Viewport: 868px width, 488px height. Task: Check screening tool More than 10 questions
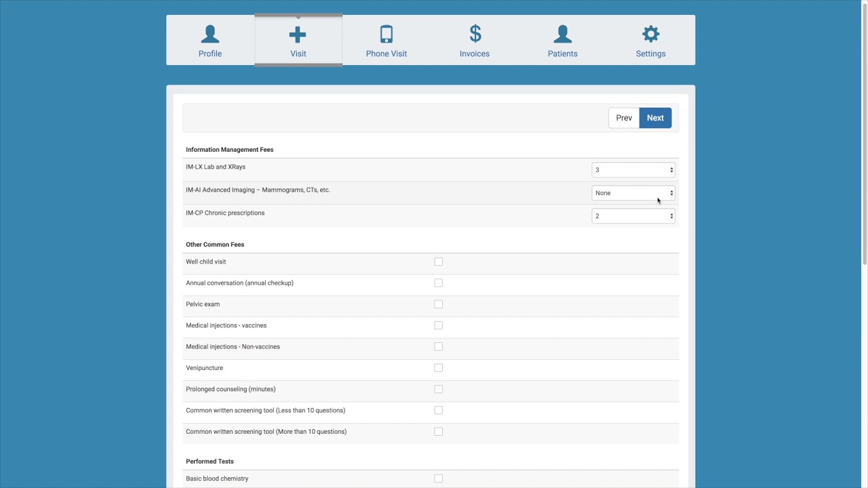pos(439,432)
